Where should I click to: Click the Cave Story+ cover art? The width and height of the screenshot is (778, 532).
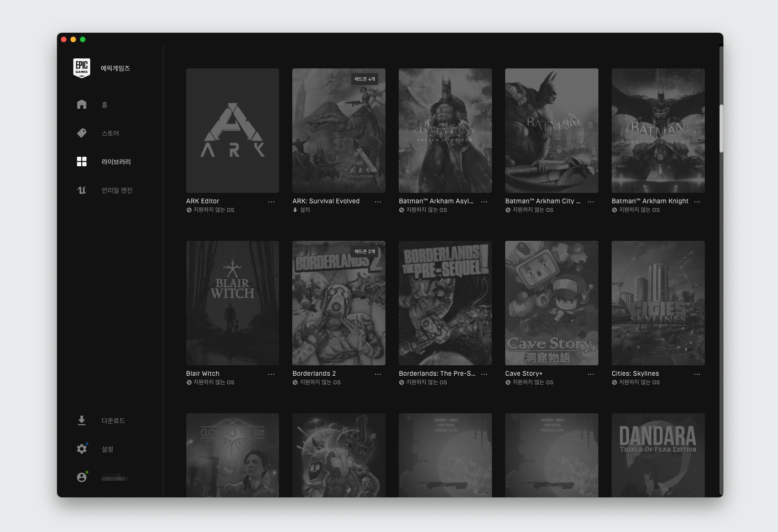pos(552,303)
